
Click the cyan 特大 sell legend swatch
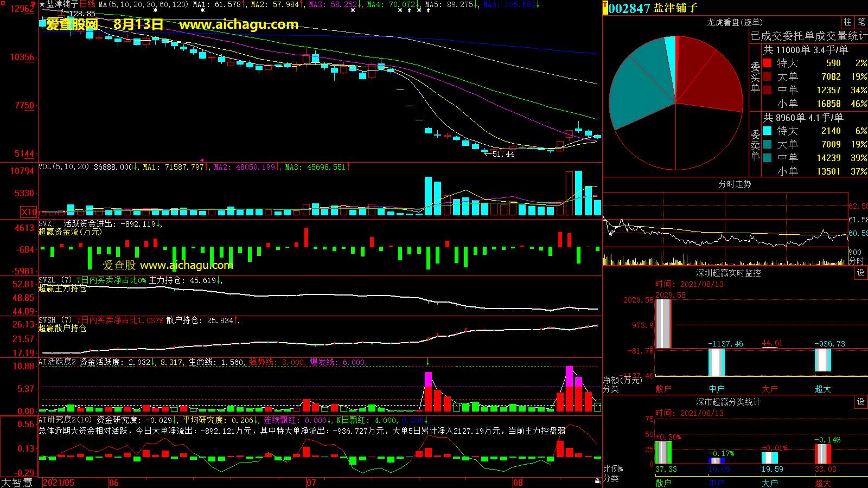point(767,131)
